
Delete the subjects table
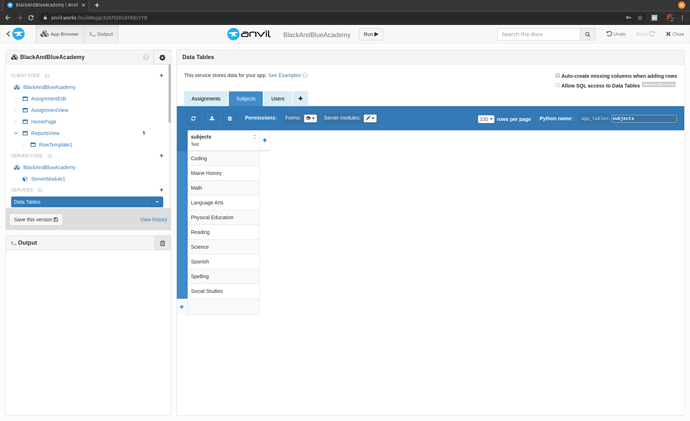tap(230, 118)
